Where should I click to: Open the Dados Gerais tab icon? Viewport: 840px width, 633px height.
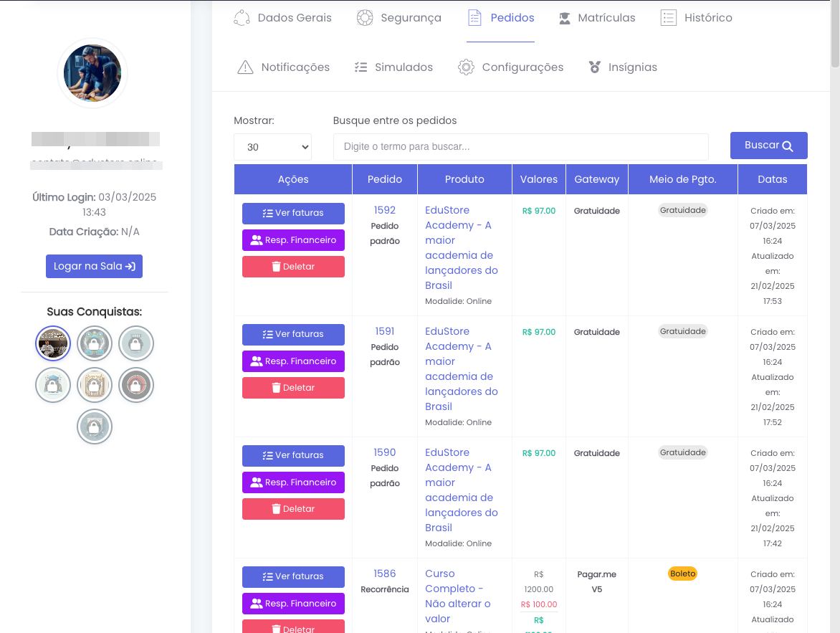point(242,18)
